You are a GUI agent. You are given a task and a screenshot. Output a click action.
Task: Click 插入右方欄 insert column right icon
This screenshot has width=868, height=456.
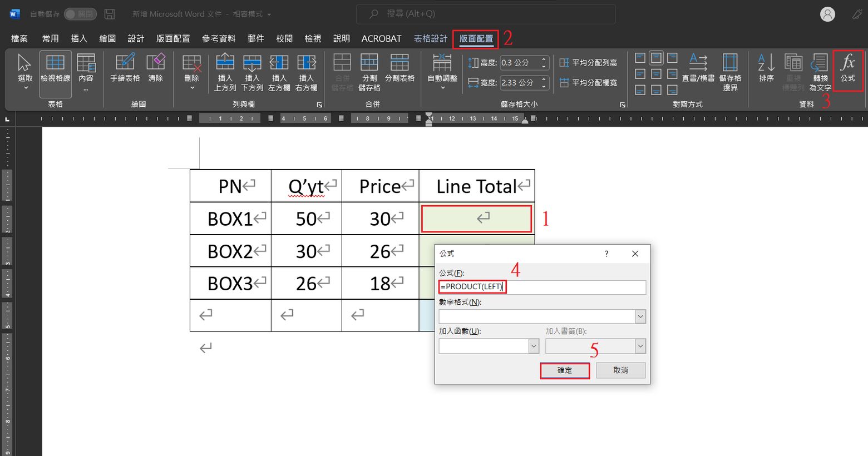tap(306, 71)
